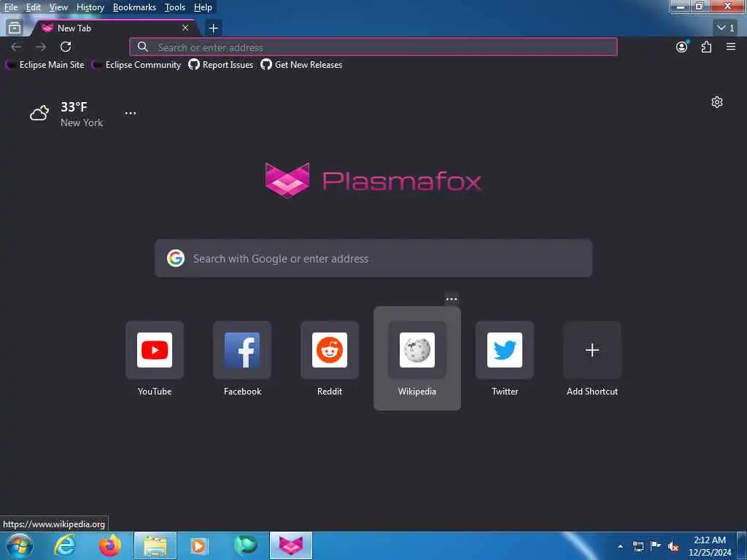747x560 pixels.
Task: Go back with the back arrow
Action: click(16, 47)
